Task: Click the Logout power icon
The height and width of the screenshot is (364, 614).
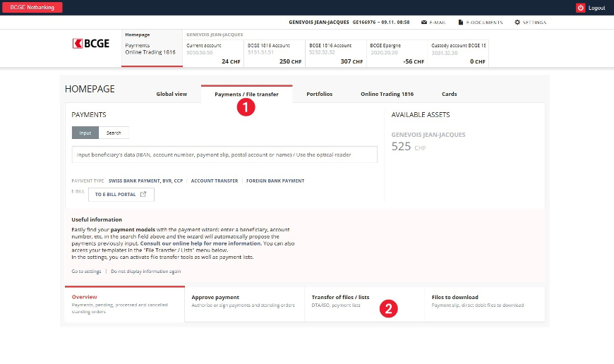Action: click(x=580, y=8)
